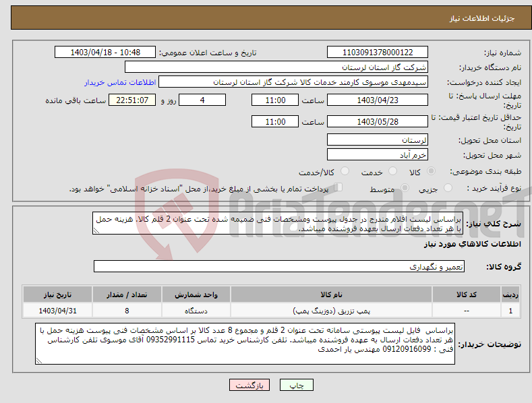Viewport: 532px width, 403px height.
Task: Click the announcement date field 1403/04/18 - 10:48
Action: pyautogui.click(x=105, y=53)
